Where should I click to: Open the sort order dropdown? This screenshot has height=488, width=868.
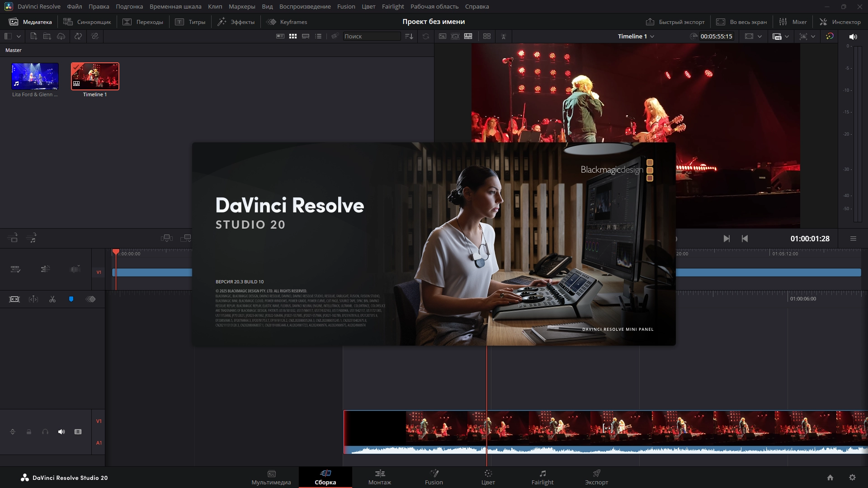click(409, 36)
